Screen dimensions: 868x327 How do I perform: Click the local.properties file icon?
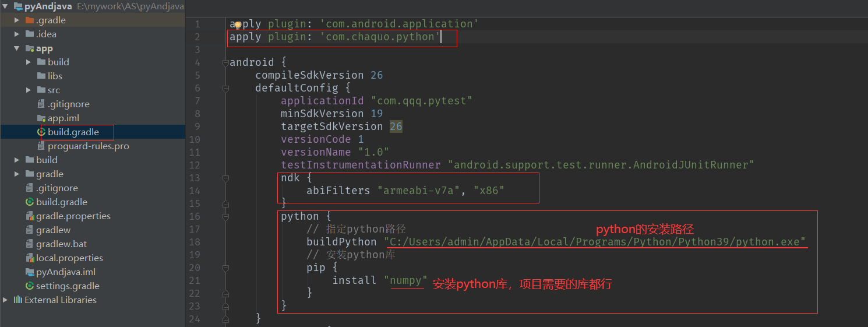click(30, 258)
